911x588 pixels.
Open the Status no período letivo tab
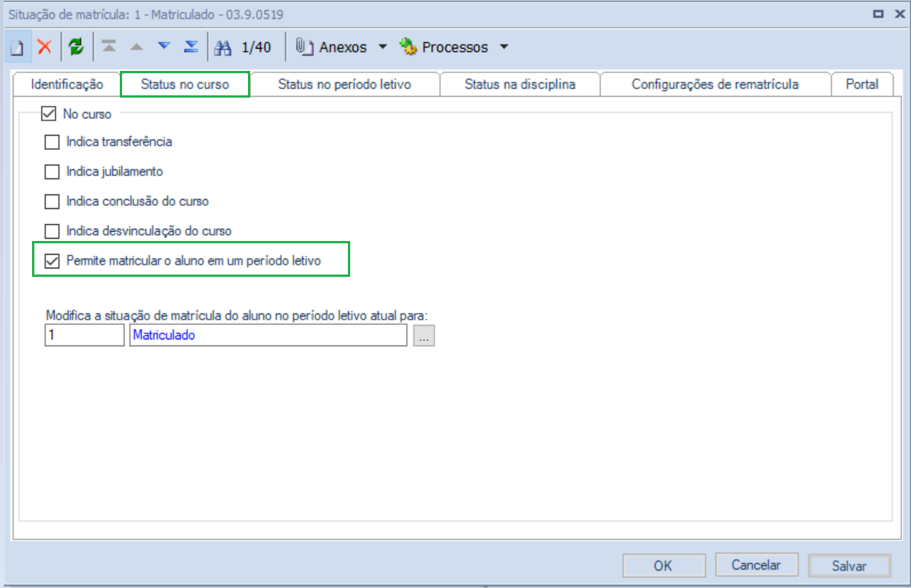point(345,84)
